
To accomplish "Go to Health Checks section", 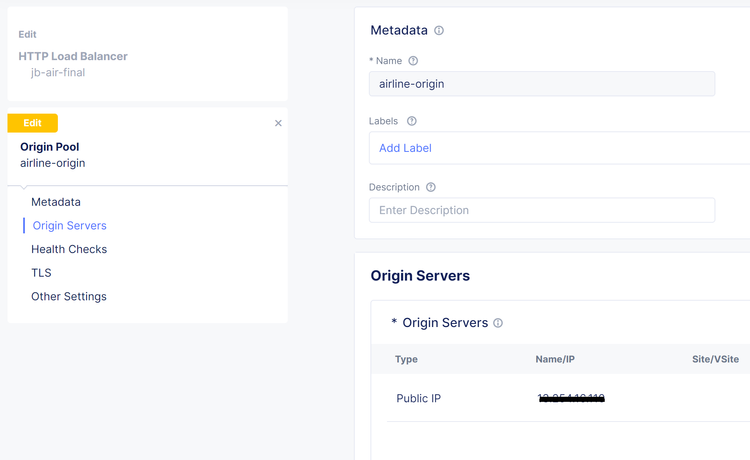I will tap(69, 249).
